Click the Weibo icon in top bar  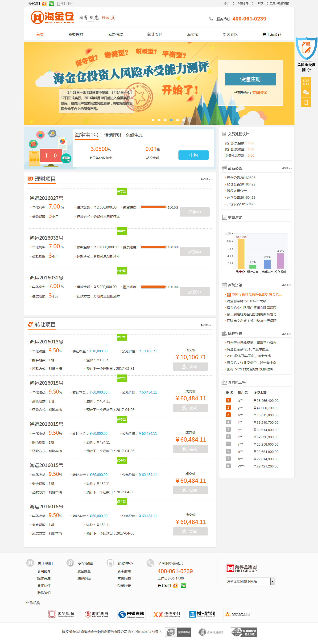[x=44, y=4]
